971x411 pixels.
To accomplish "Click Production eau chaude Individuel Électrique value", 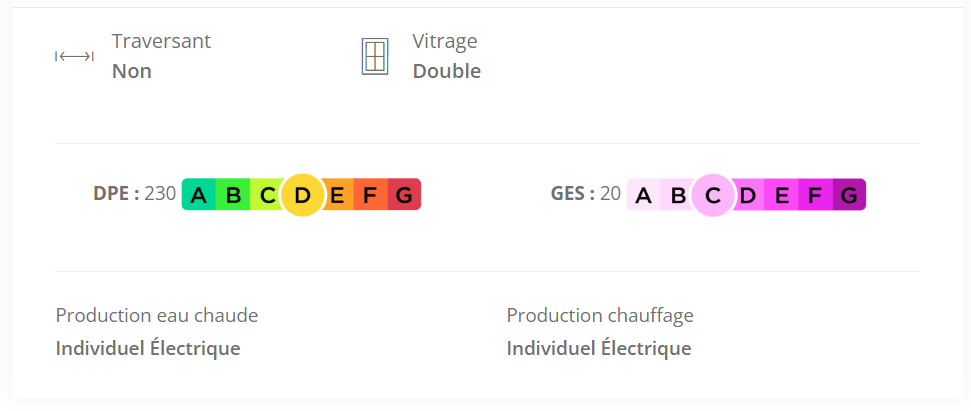I will pos(148,349).
